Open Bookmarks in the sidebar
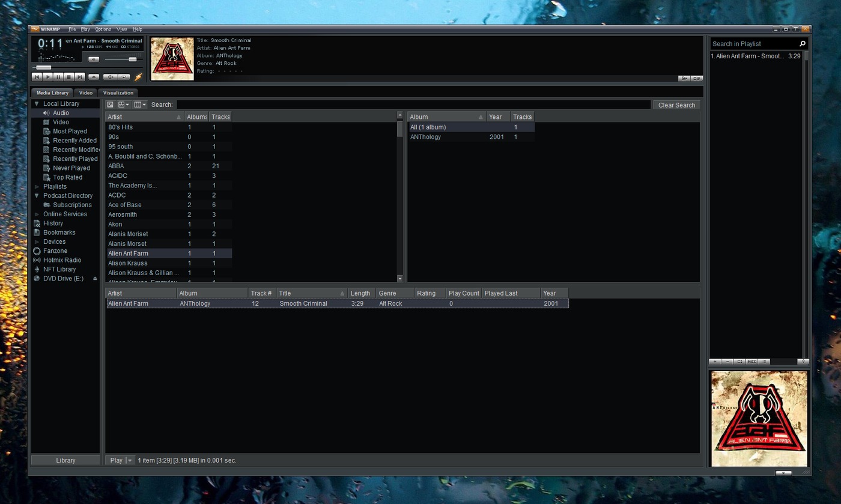Screen dimensions: 841x504 [x=59, y=232]
